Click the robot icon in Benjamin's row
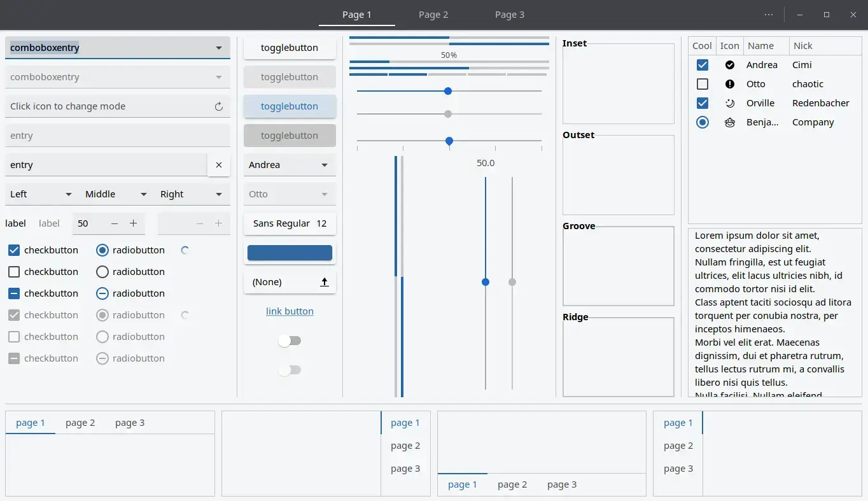 point(729,122)
